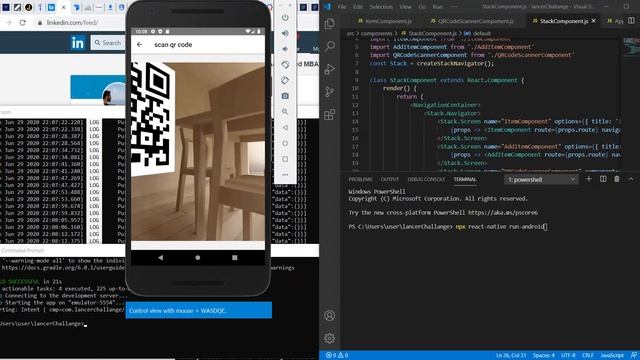640x360 pixels.
Task: Tap the Android navigation back button
Action: point(161,258)
